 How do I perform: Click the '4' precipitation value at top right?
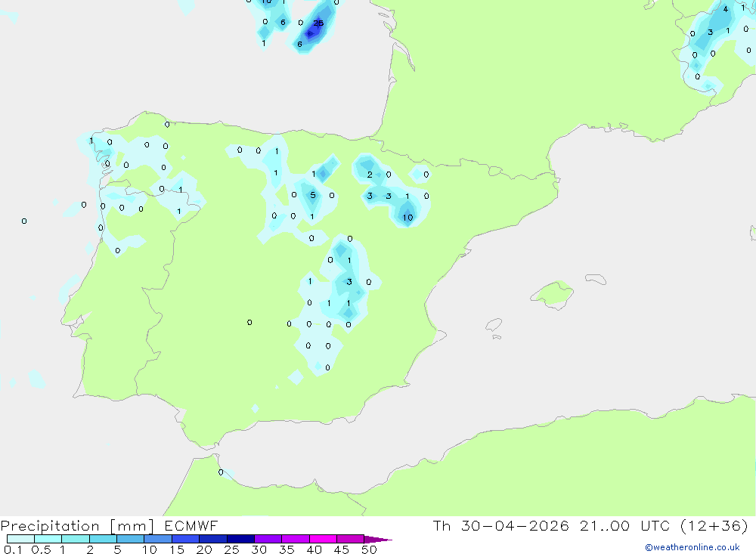pyautogui.click(x=726, y=8)
